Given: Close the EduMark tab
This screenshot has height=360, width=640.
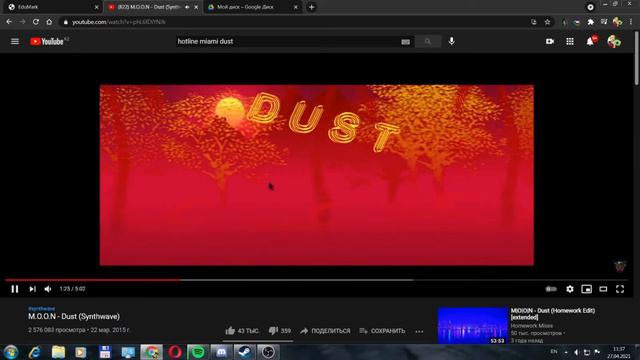Looking at the screenshot, I should click(x=96, y=7).
